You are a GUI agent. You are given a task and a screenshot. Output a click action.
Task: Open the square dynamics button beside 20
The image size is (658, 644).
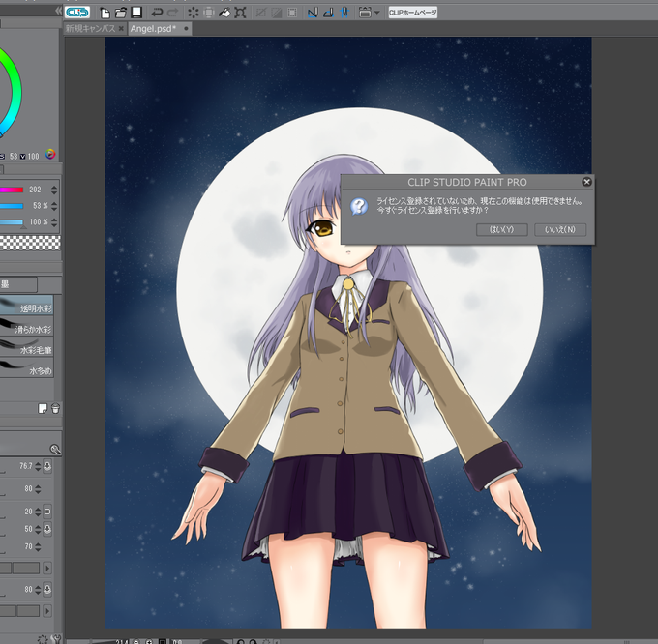(47, 512)
